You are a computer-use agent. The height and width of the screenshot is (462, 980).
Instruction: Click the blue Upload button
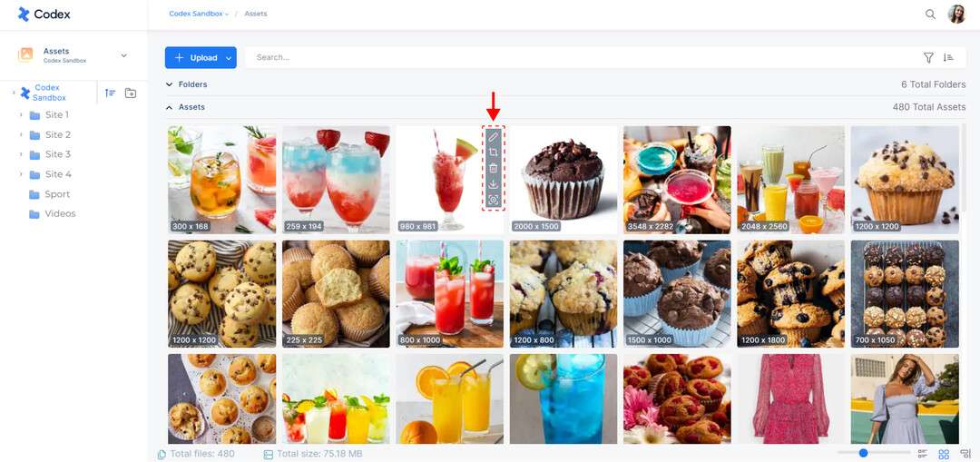tap(194, 57)
